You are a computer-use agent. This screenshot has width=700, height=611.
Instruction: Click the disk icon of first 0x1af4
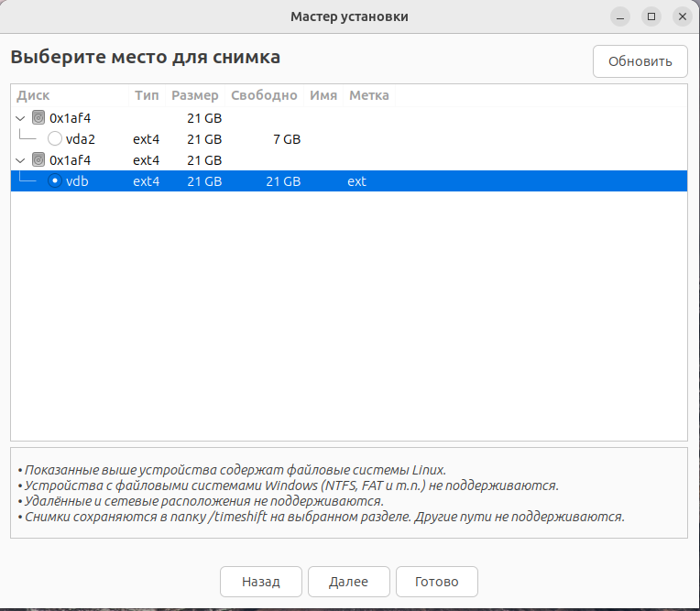[38, 118]
